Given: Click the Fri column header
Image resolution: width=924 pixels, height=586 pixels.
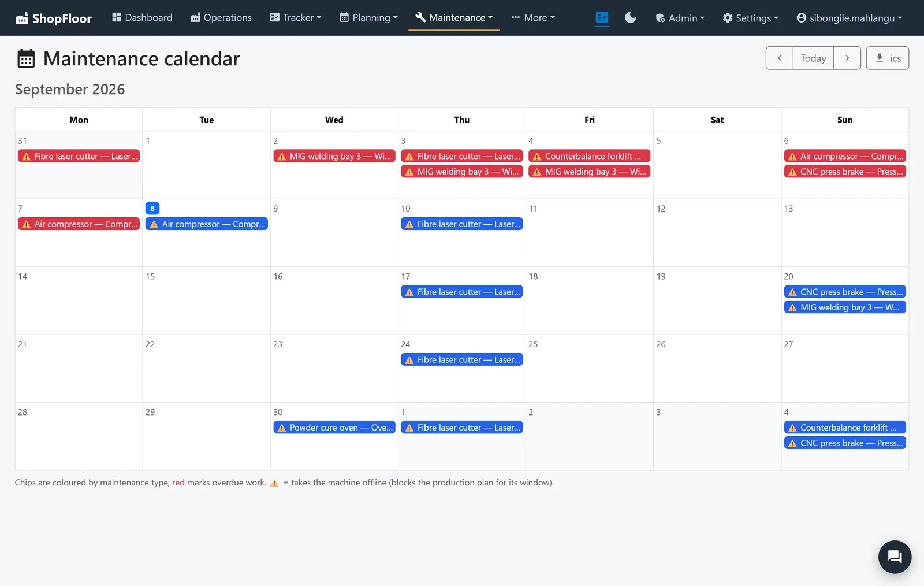Looking at the screenshot, I should (x=590, y=120).
